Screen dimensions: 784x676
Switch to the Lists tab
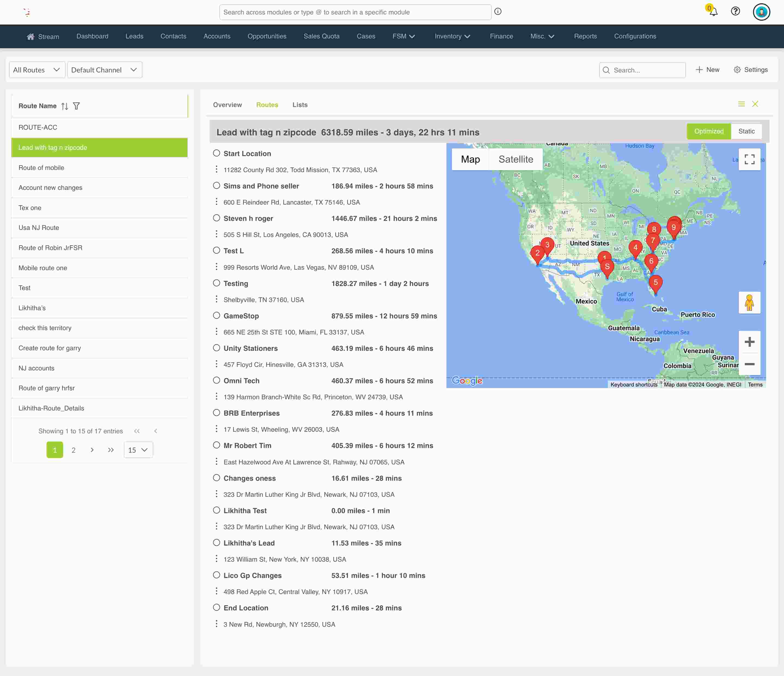(x=300, y=105)
